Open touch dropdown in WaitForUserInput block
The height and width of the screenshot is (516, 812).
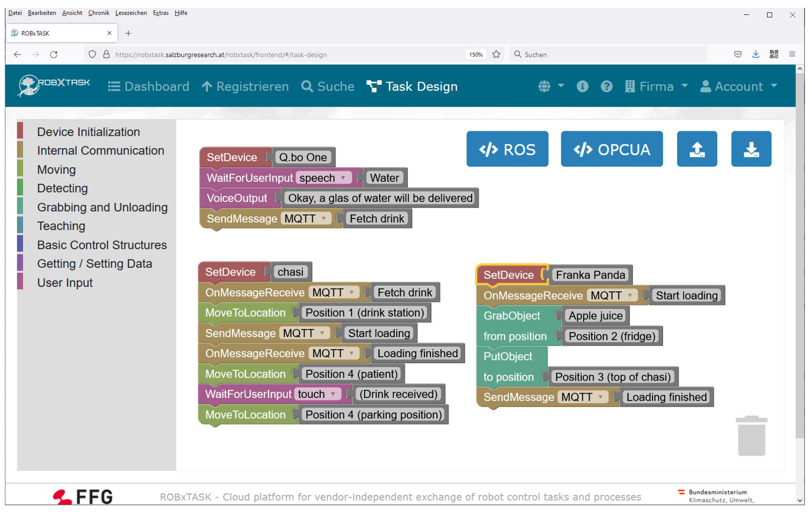coord(317,394)
